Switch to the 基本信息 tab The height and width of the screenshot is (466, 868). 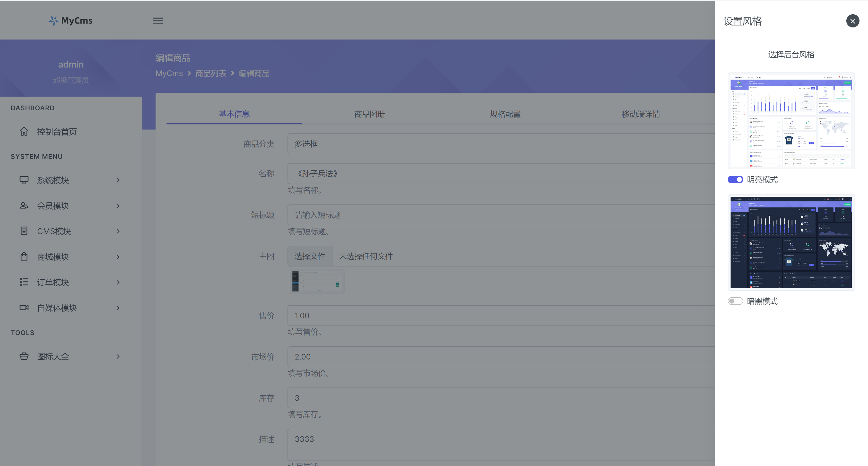point(234,114)
